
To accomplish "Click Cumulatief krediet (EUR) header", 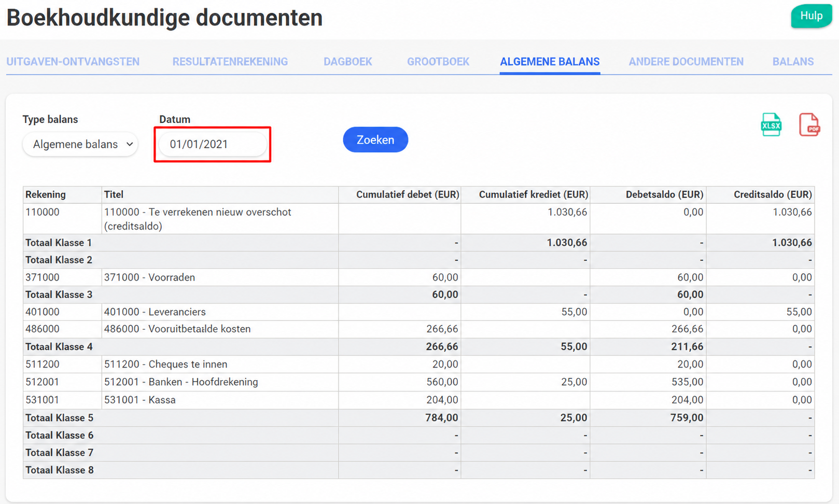I will click(x=525, y=194).
